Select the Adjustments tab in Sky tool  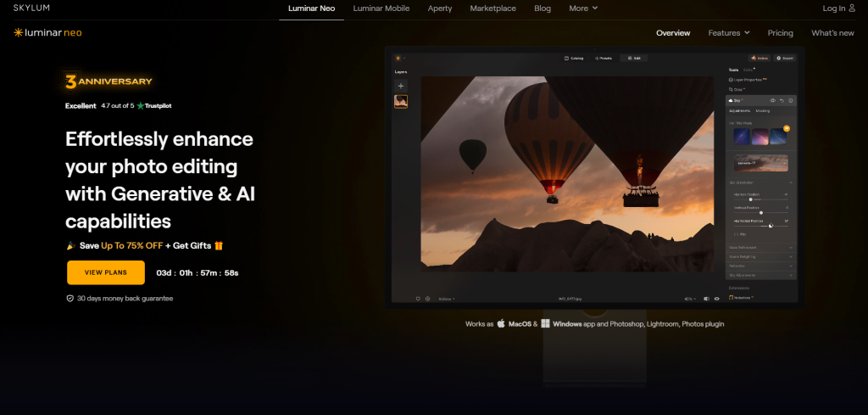740,111
